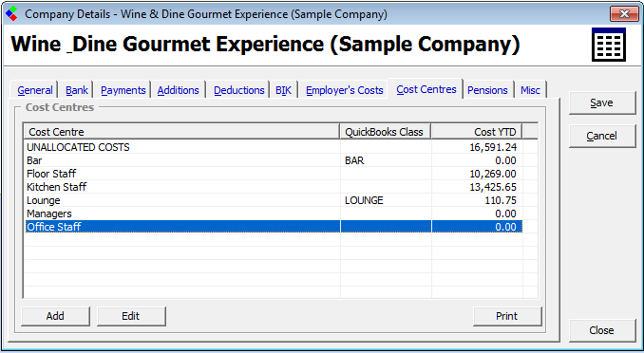The width and height of the screenshot is (644, 353).
Task: Open the Deductions tab
Action: coord(239,90)
